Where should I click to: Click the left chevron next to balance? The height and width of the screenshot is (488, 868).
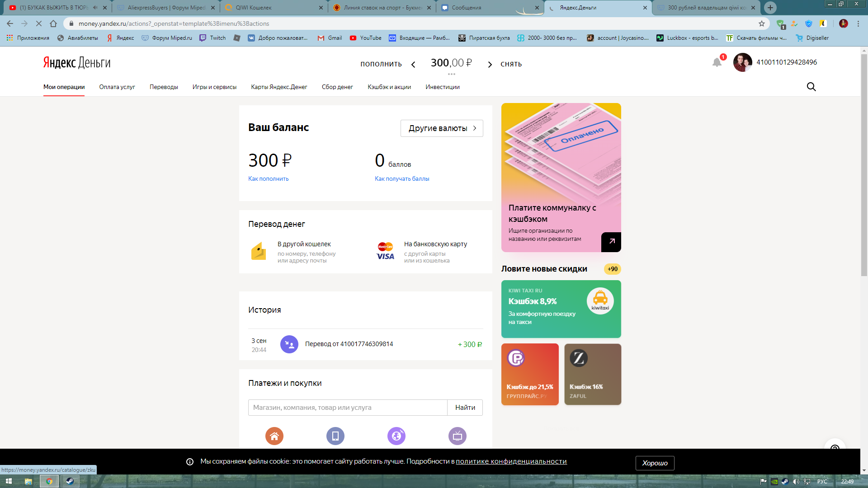413,65
